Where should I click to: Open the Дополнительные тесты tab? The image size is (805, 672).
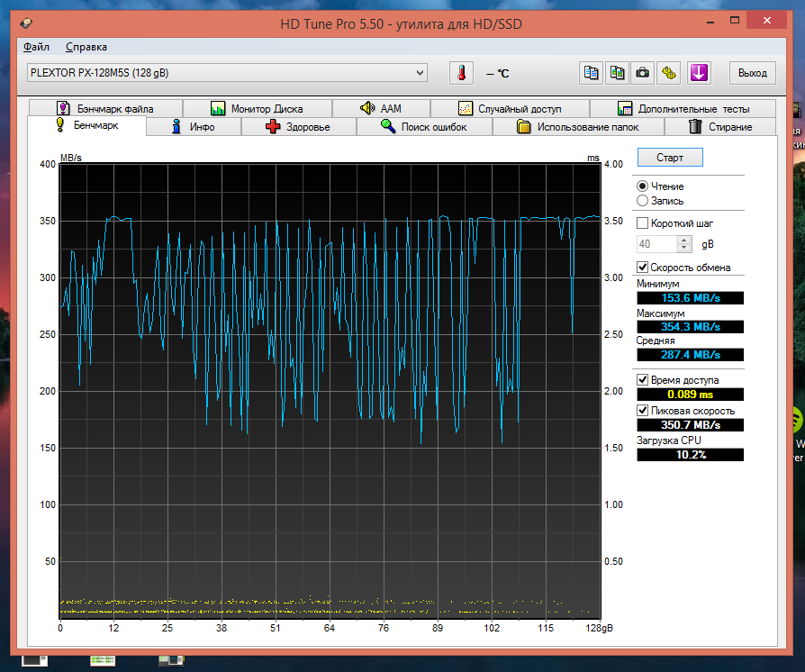pyautogui.click(x=683, y=108)
